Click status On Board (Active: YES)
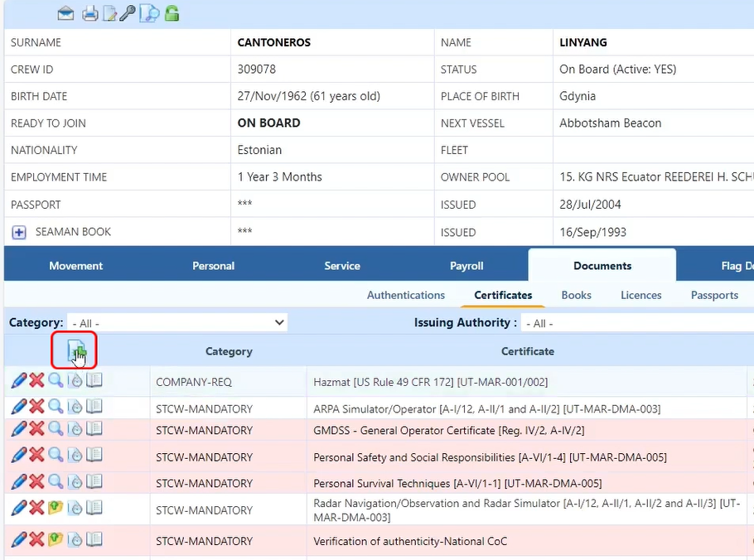The width and height of the screenshot is (754, 560). 618,70
